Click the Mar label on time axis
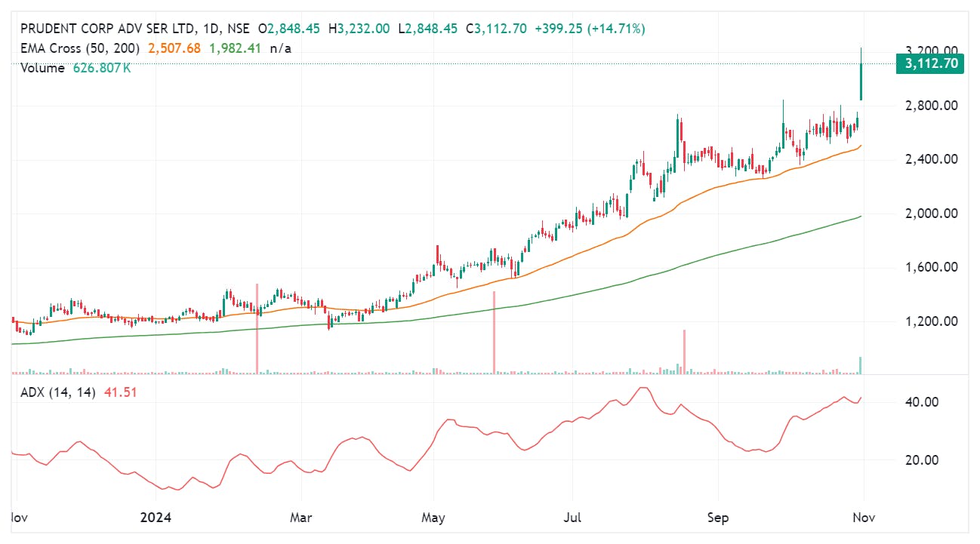Image resolution: width=980 pixels, height=544 pixels. [301, 518]
